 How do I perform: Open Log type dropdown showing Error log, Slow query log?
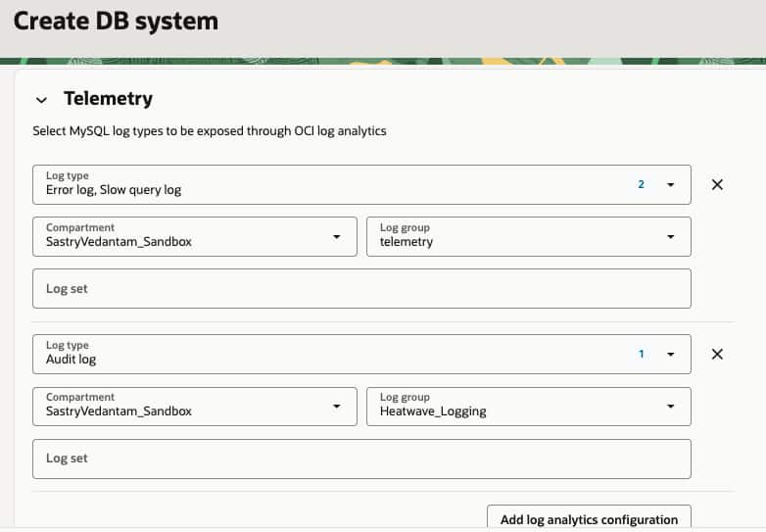pyautogui.click(x=323, y=184)
